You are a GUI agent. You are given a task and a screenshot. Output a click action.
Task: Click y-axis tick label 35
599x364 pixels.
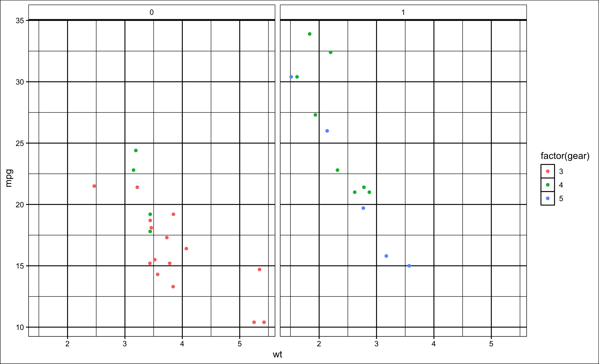click(x=20, y=21)
